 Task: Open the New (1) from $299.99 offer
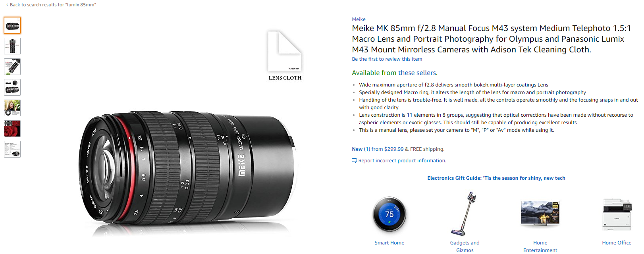378,149
